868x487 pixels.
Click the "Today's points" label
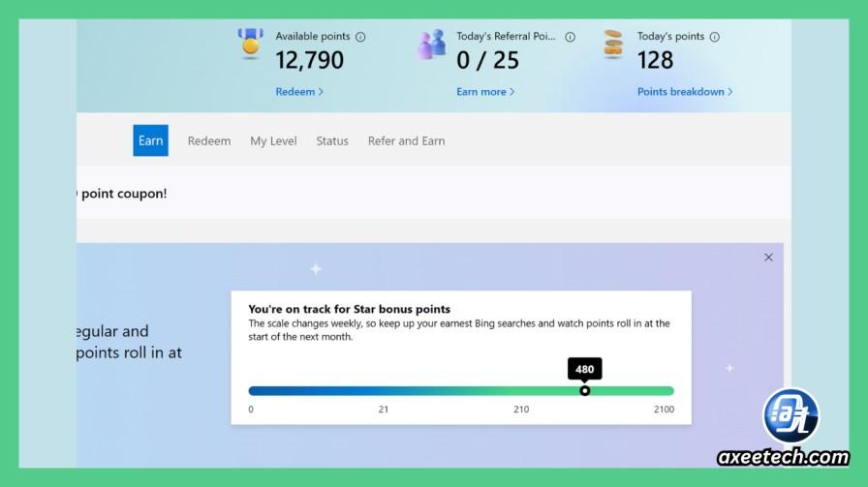[671, 37]
